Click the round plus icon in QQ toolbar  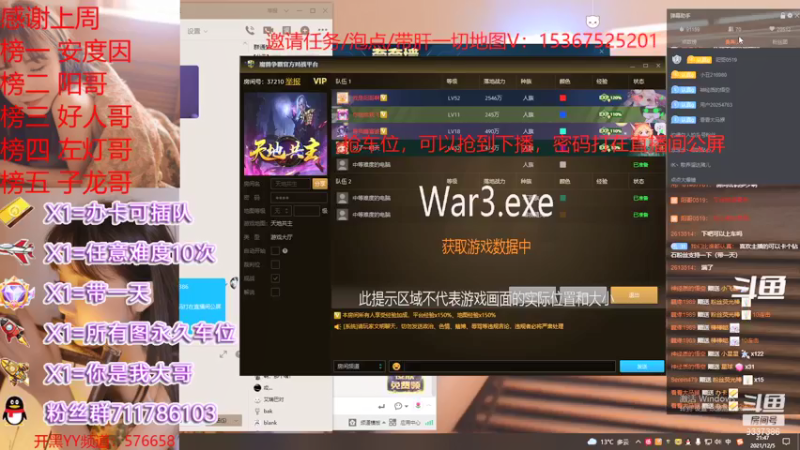point(305,31)
